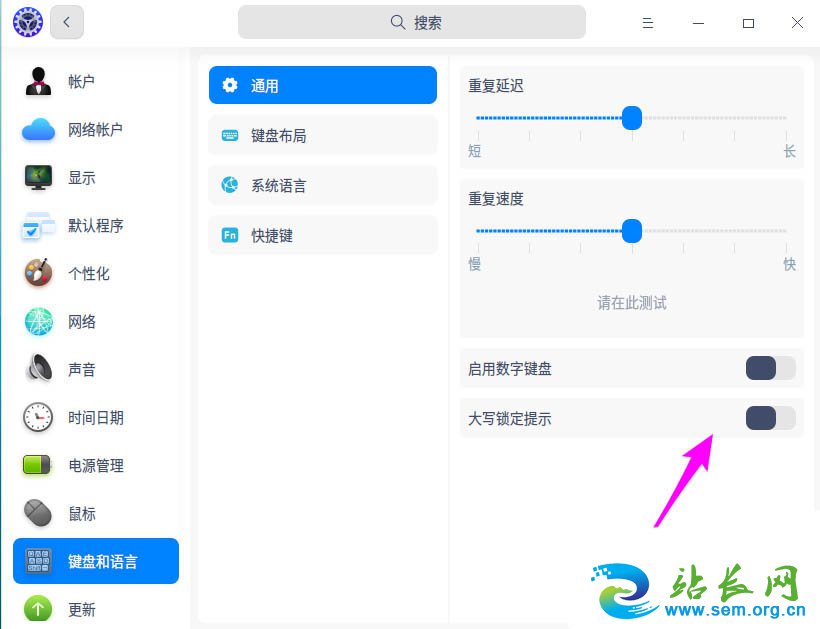Click the back arrow button
Viewport: 820px width, 629px height.
[67, 22]
